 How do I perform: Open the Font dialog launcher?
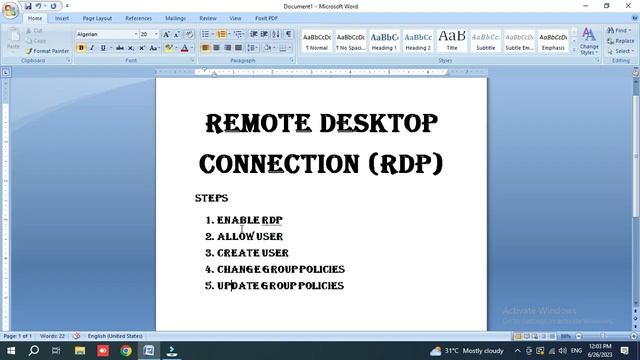click(x=192, y=60)
